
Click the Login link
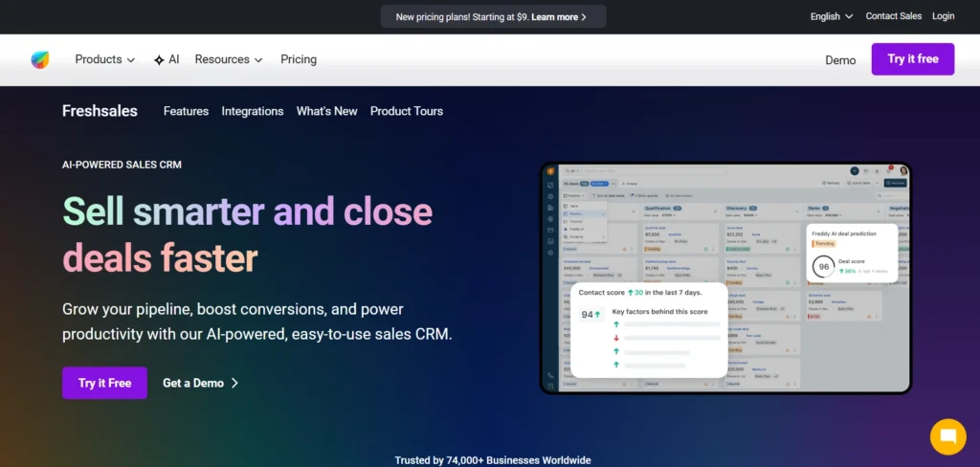tap(943, 16)
